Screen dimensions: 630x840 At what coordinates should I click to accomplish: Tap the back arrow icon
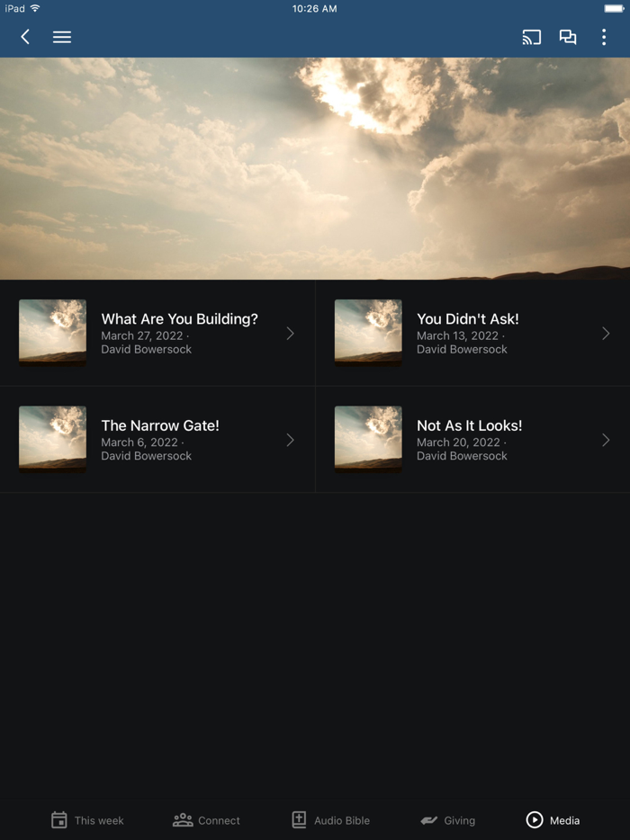tap(24, 37)
